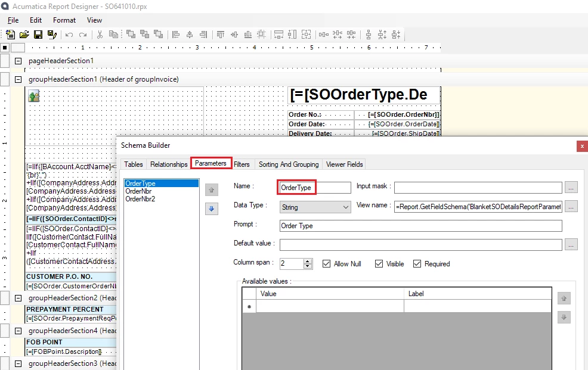This screenshot has width=588, height=370.
Task: Uncheck the Required checkbox
Action: click(x=417, y=263)
